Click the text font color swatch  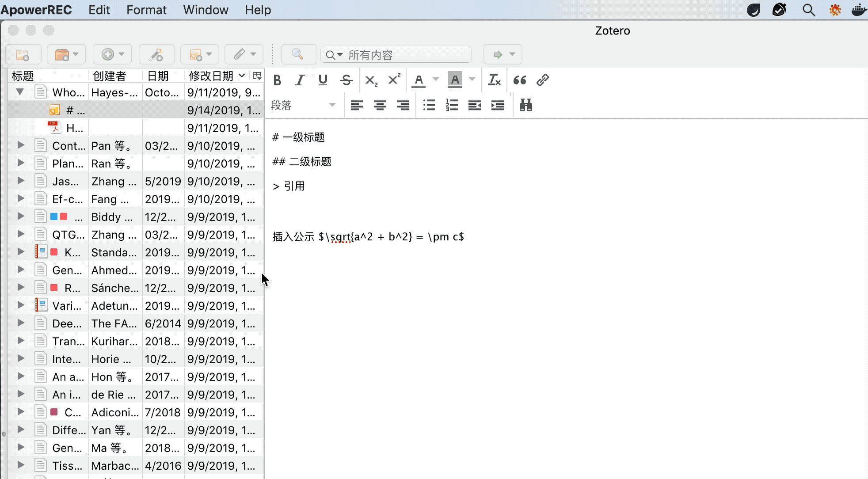[419, 80]
